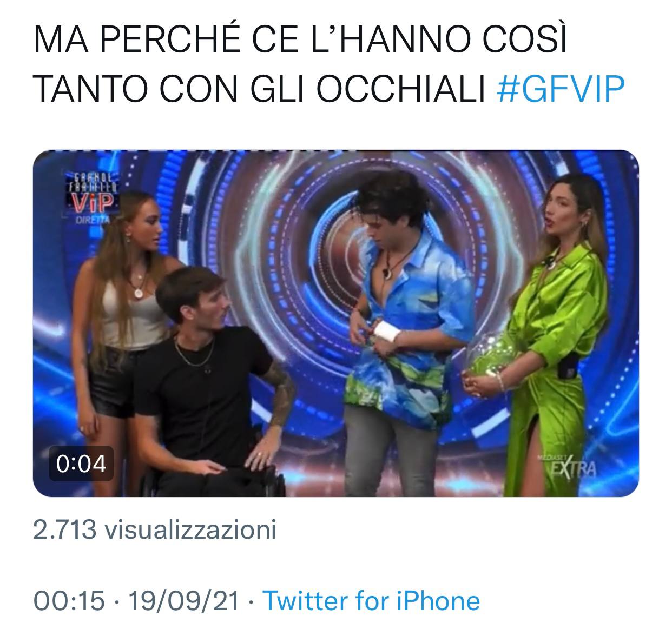Open the 2.713 visualizzazioni view count
Screen dimensions: 672x629
pyautogui.click(x=155, y=530)
